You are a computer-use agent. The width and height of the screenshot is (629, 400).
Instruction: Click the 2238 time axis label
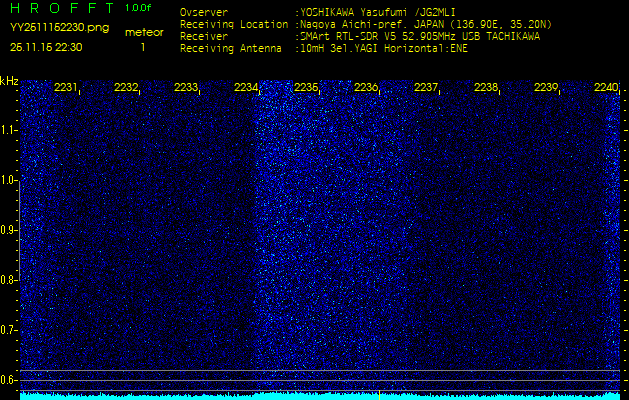(486, 87)
